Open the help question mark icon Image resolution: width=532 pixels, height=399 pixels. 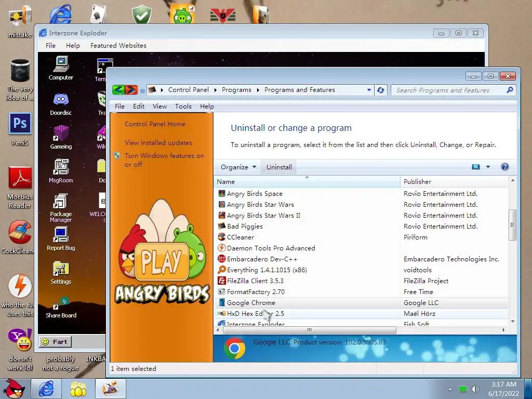pos(505,167)
